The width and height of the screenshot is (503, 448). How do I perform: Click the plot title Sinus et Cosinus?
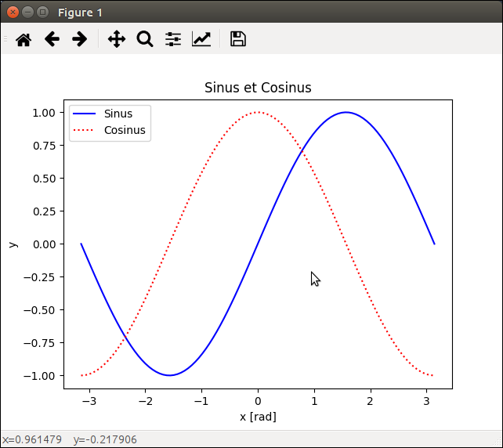coord(258,88)
